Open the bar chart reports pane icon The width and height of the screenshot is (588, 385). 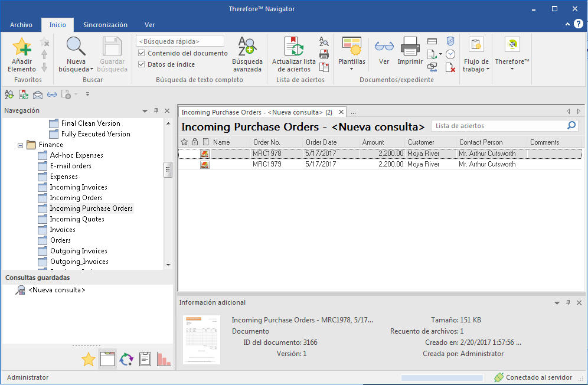[164, 360]
